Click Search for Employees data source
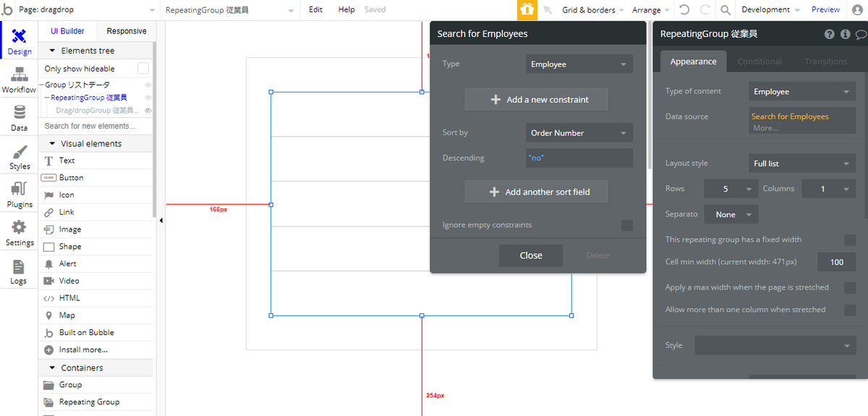The width and height of the screenshot is (868, 416). (x=790, y=116)
